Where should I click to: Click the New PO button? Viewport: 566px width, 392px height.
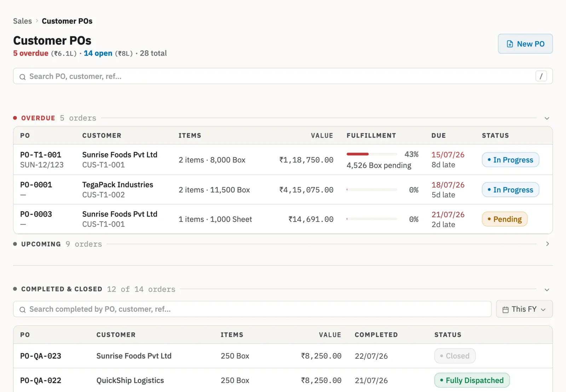525,44
